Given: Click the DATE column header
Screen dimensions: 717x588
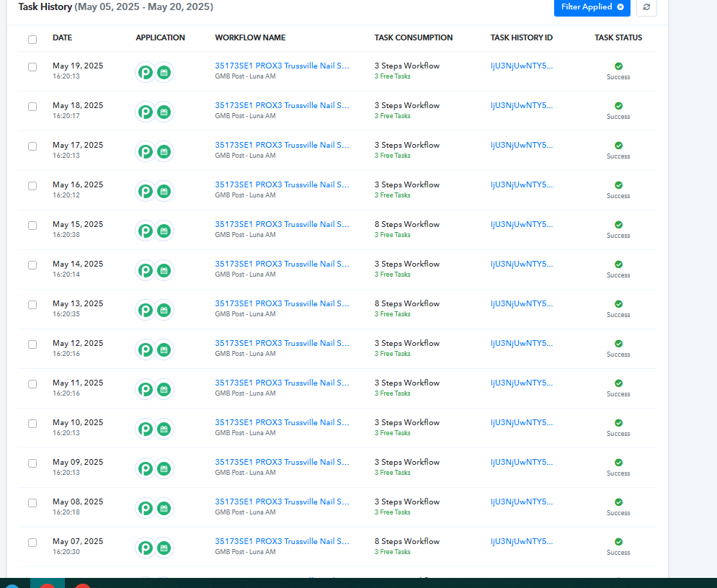Looking at the screenshot, I should point(62,37).
